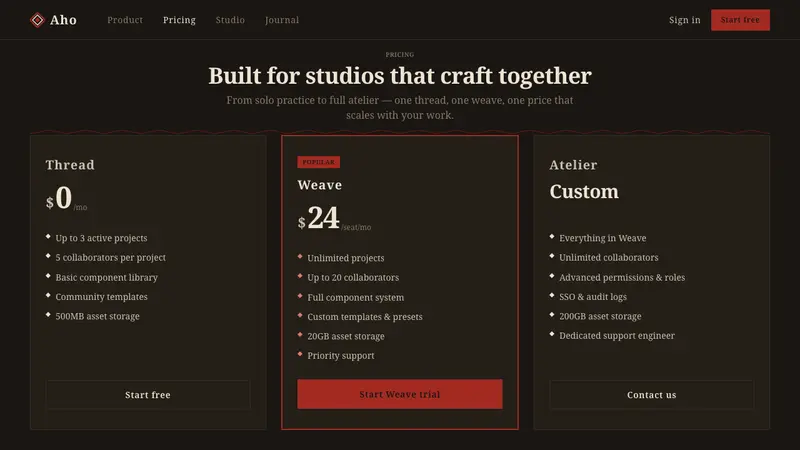Screen dimensions: 800x450
Task: Open the Studio nav item
Action: pyautogui.click(x=230, y=20)
